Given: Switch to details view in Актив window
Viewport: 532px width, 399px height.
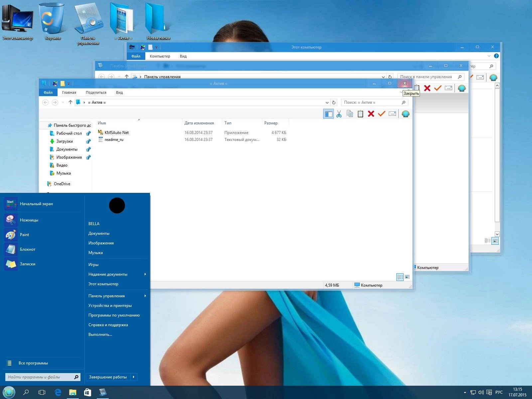Looking at the screenshot, I should tap(400, 277).
